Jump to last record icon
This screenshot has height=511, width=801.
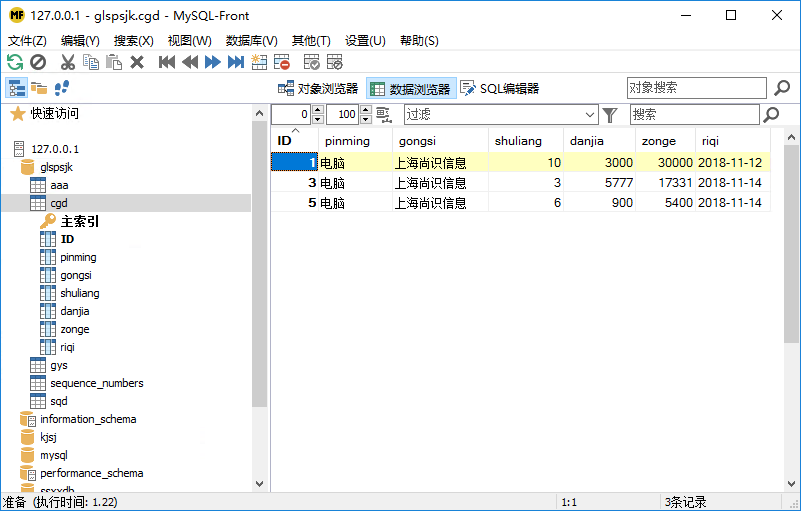tap(235, 62)
